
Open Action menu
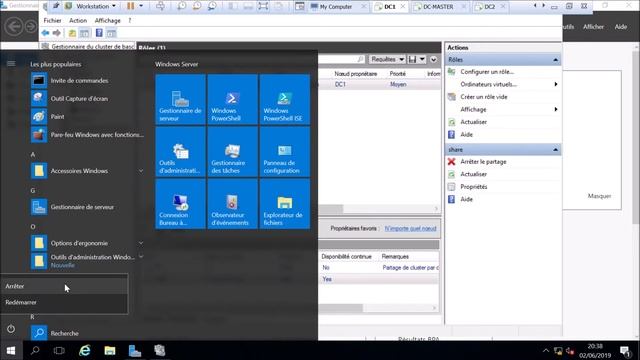click(x=78, y=20)
